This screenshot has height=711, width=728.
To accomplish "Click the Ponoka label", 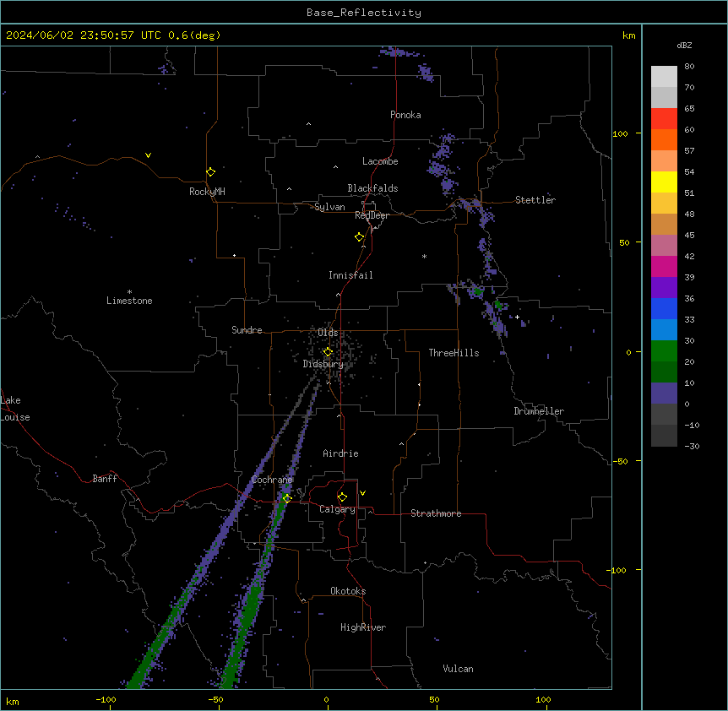I will [405, 115].
